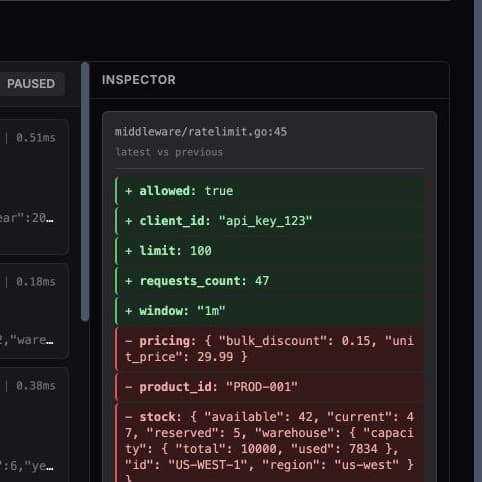482x482 pixels.
Task: Select the removed stock warehouse line
Action: click(x=269, y=443)
